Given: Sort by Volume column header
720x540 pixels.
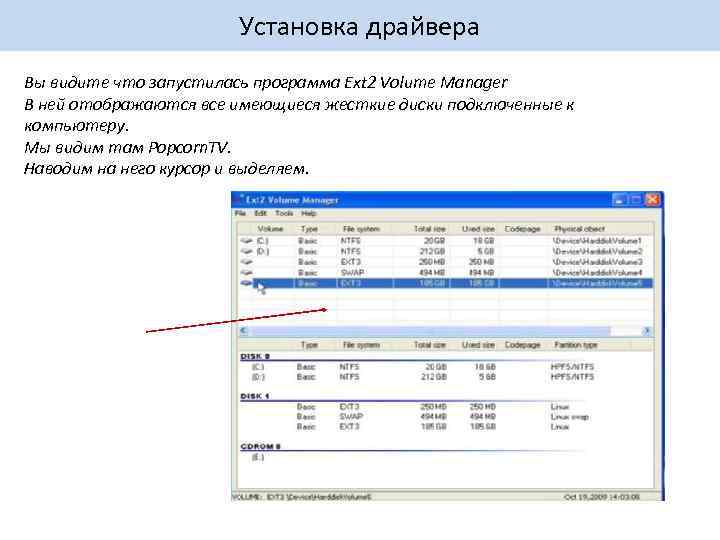Looking at the screenshot, I should tap(270, 229).
